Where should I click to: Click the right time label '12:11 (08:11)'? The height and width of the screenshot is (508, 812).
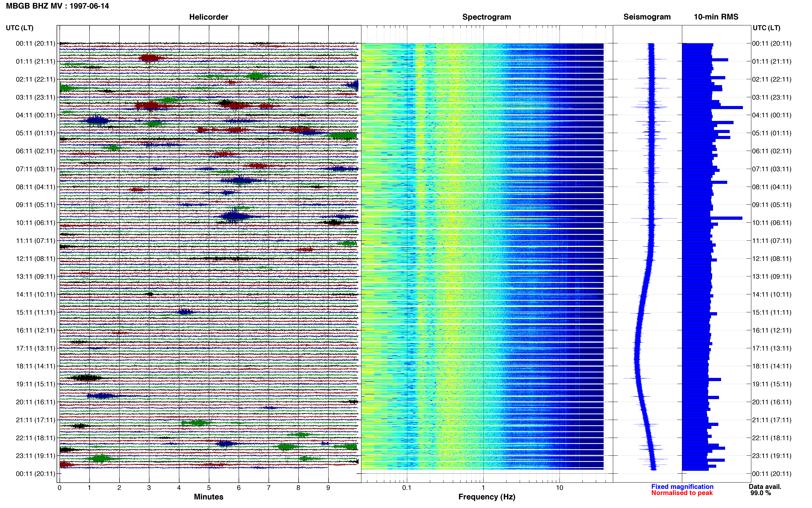point(772,259)
